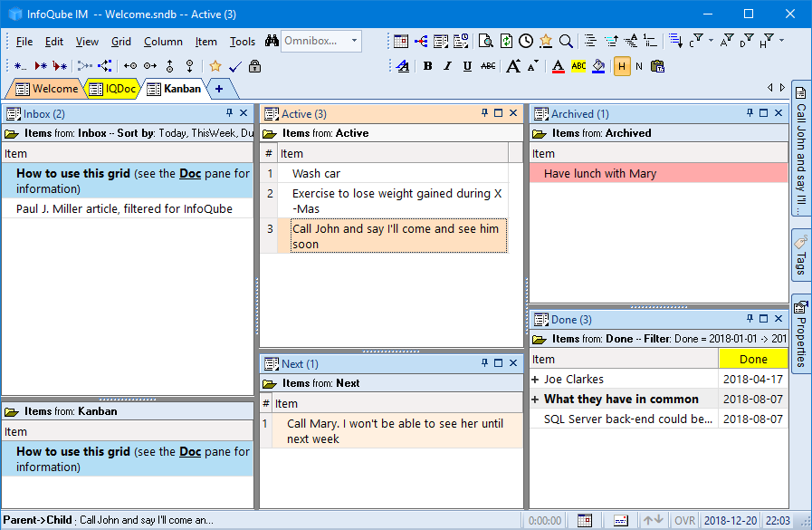Click the clock icon in top toolbar

pos(525,41)
